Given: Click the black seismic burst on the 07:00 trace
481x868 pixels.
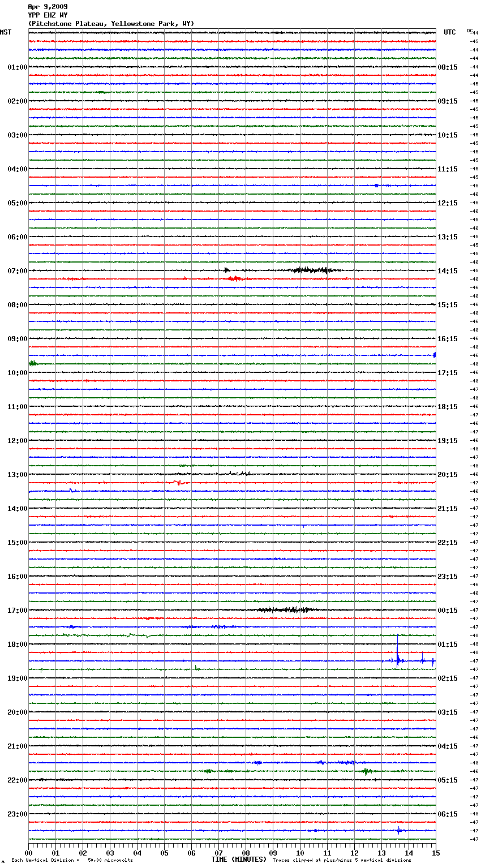Looking at the screenshot, I should 311,270.
